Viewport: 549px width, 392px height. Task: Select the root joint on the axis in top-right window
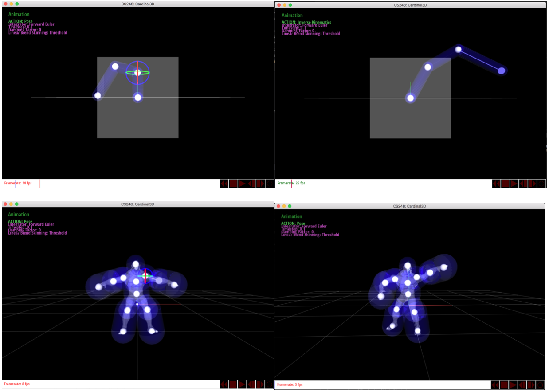(x=411, y=98)
